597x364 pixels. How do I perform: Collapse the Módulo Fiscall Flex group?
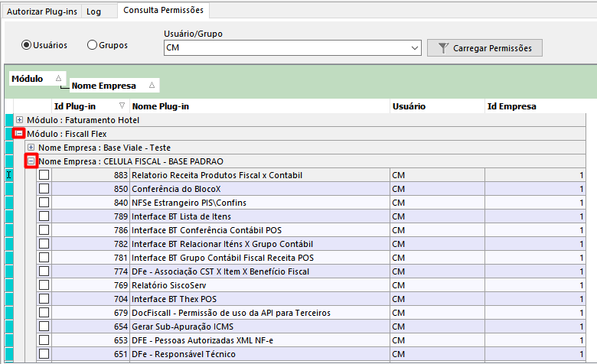18,134
